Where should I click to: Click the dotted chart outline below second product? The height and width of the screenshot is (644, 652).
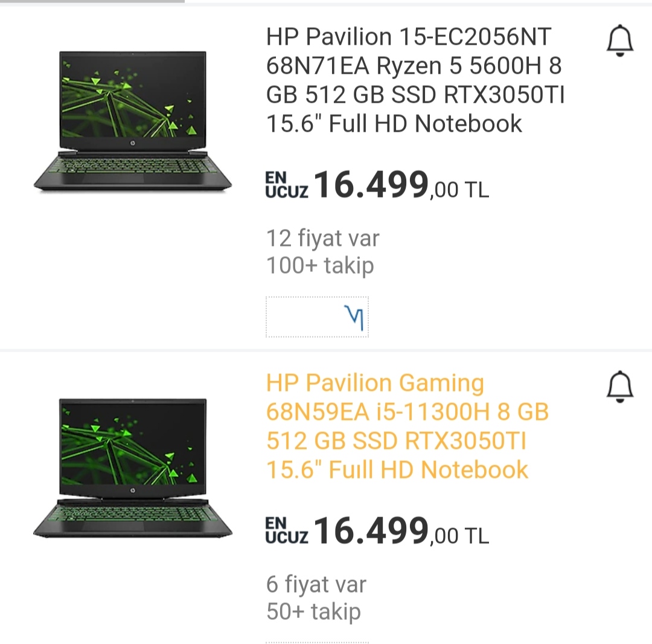[317, 642]
